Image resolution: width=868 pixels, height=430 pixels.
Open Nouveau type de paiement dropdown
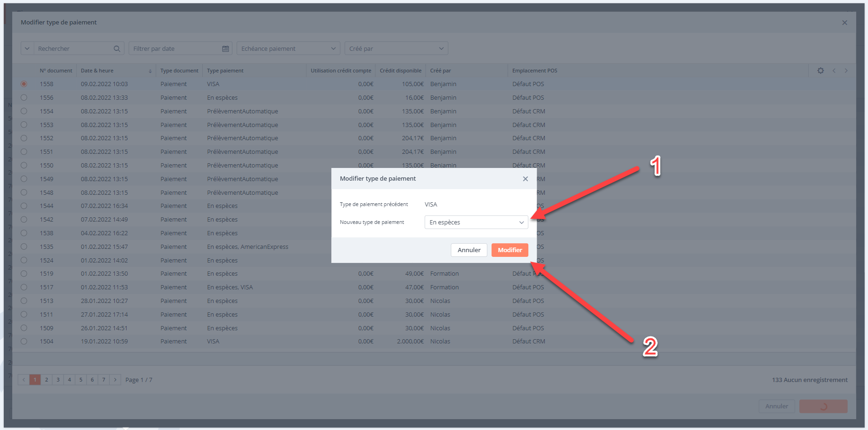tap(476, 222)
